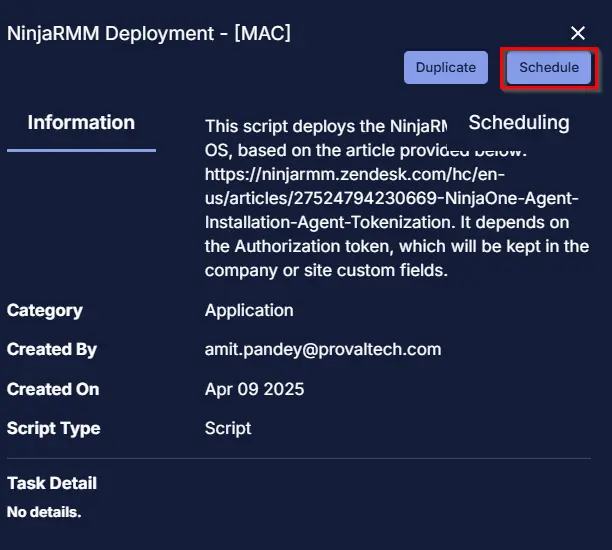Click the Task Detail heading
Viewport: 612px width, 550px height.
coord(52,483)
